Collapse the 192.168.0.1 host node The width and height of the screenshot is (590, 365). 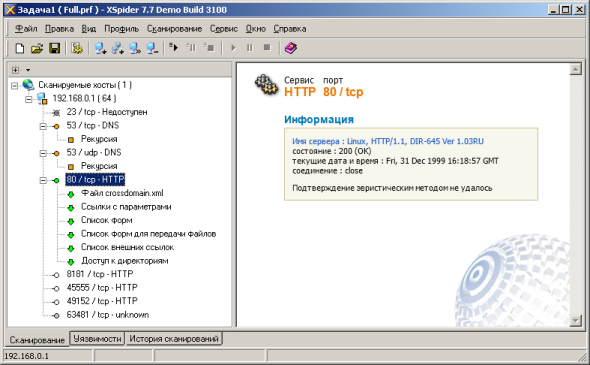coord(29,100)
